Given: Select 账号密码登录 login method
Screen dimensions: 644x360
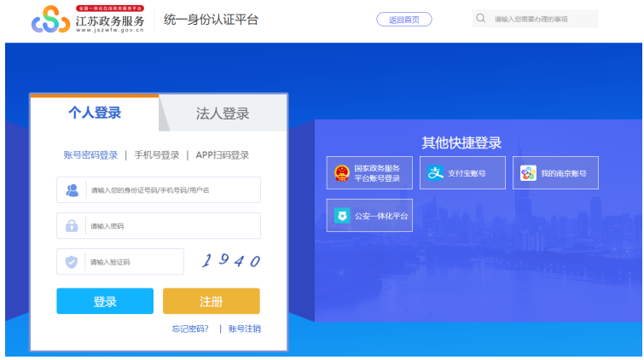Looking at the screenshot, I should pos(90,155).
